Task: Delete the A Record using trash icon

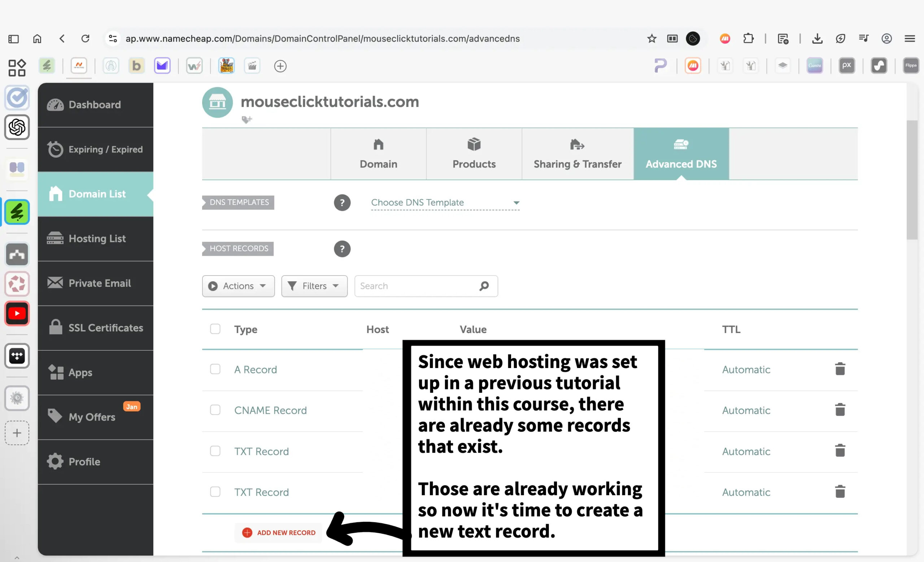Action: [x=840, y=369]
